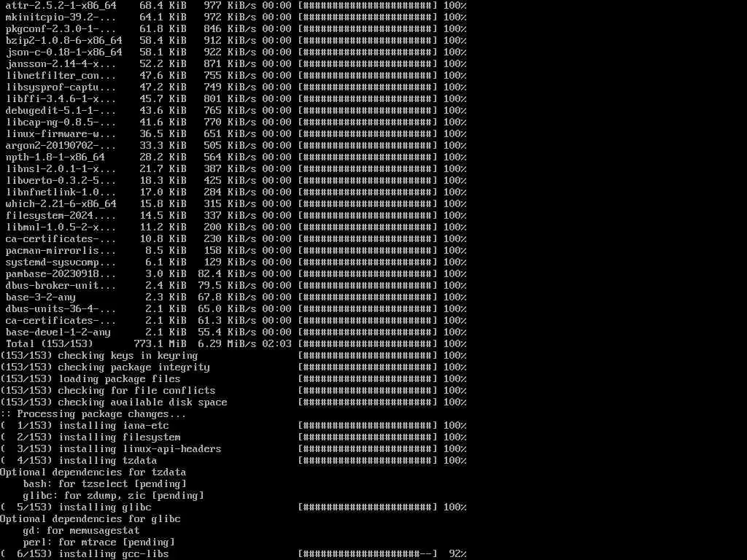Click 'Total (153/153)' download summary line
The image size is (747, 560).
coord(233,344)
